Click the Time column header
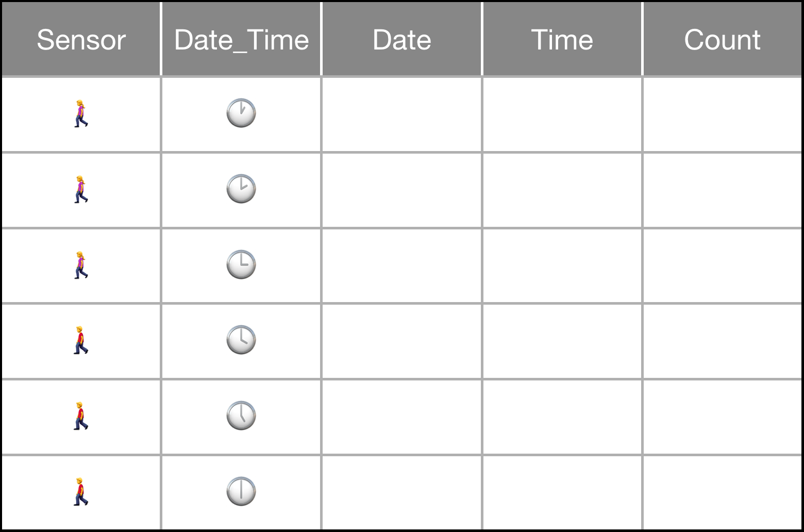This screenshot has width=804, height=532. [562, 39]
